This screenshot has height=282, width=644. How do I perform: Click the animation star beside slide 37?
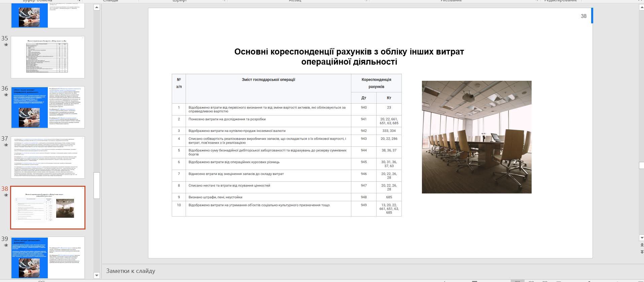[6, 145]
